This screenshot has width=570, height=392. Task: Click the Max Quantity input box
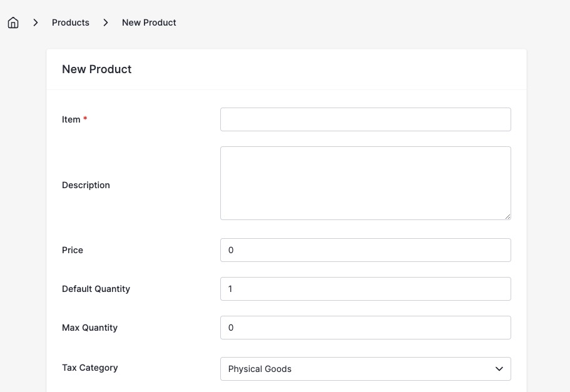[x=365, y=328]
